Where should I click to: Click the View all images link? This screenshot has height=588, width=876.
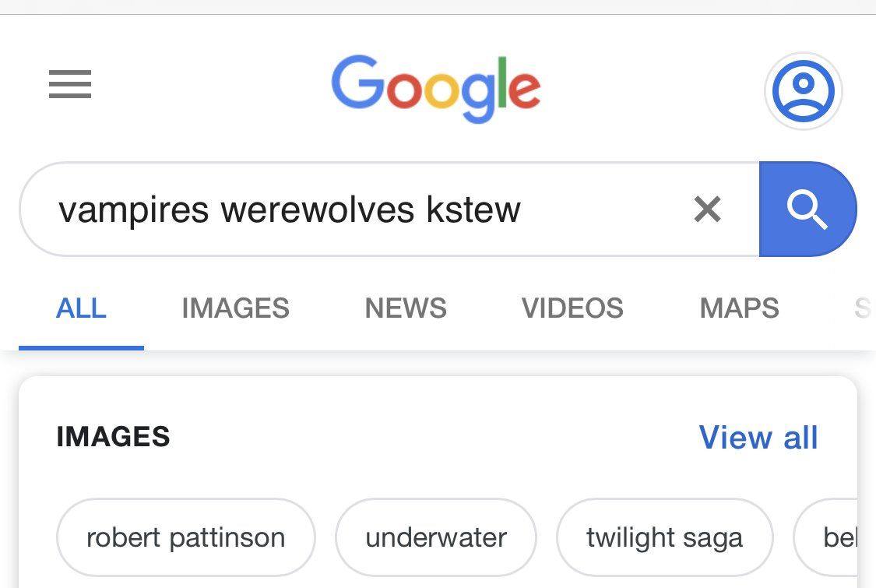758,438
